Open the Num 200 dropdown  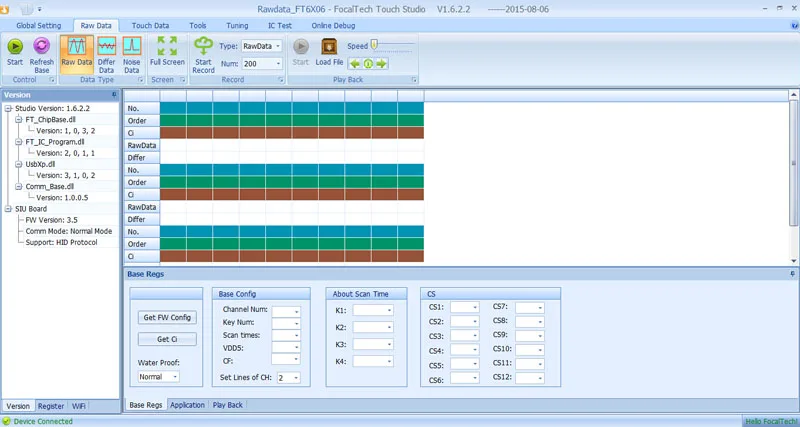tap(278, 64)
